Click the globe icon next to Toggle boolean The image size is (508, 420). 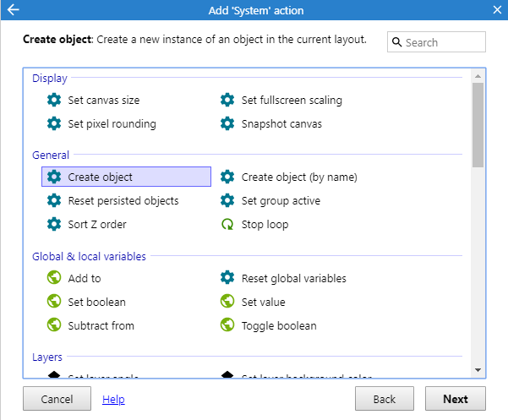(x=227, y=326)
